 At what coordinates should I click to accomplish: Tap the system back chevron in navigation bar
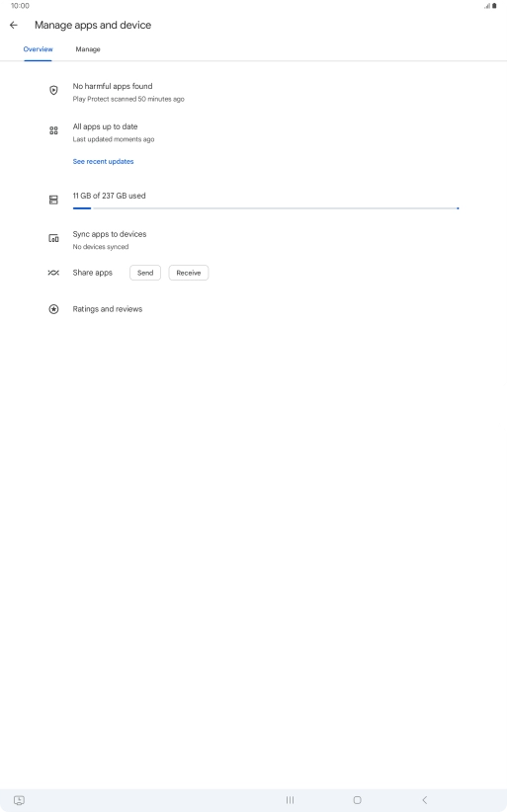point(424,800)
